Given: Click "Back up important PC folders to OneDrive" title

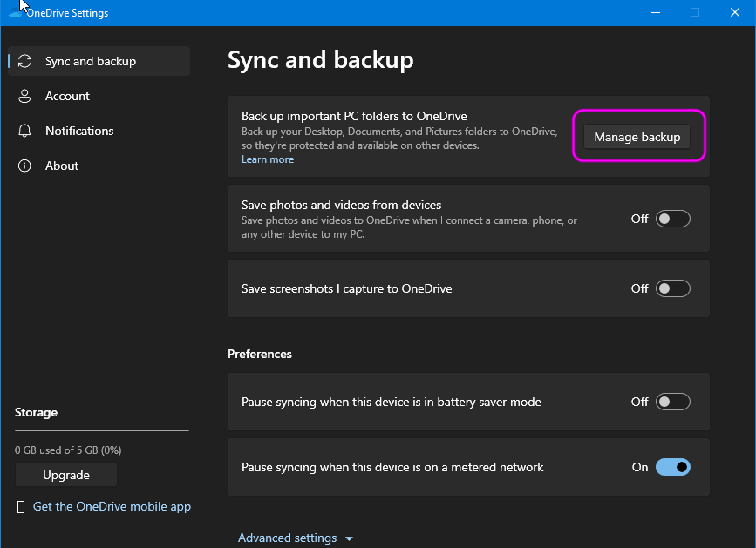Looking at the screenshot, I should (x=354, y=116).
